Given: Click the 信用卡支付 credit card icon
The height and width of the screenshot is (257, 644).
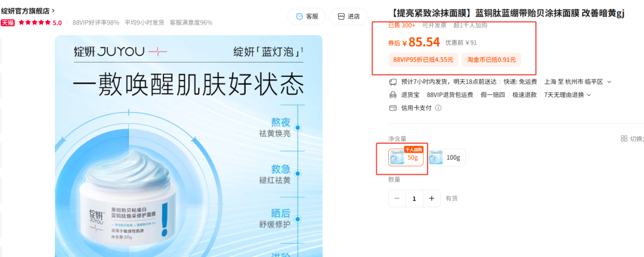Looking at the screenshot, I should coord(392,108).
